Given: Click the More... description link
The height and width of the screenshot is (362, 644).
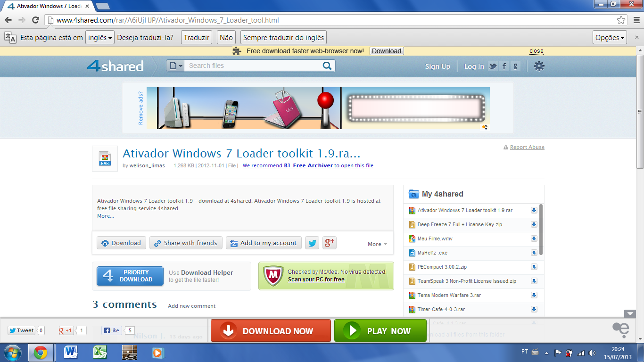Looking at the screenshot, I should click(x=106, y=216).
